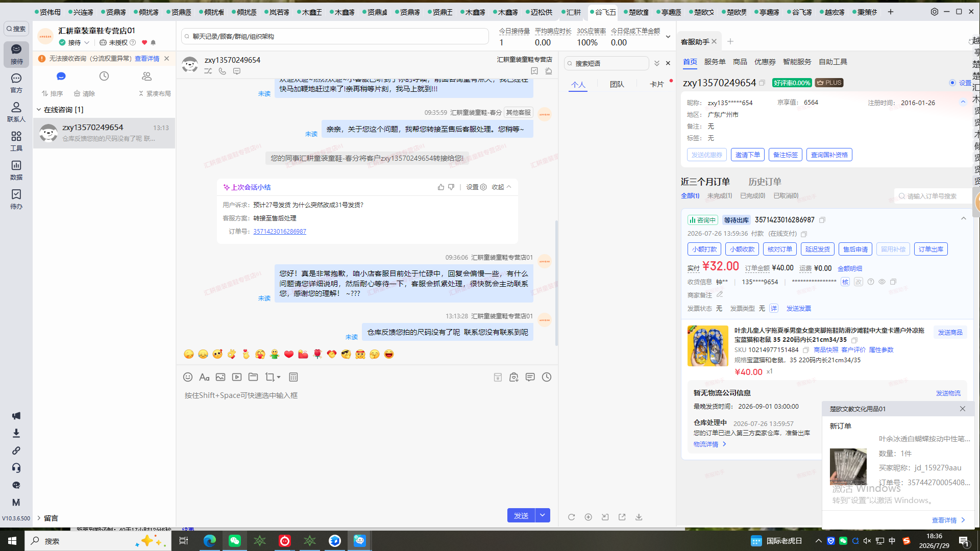
Task: Filter orders by 未完成(1)
Action: coord(719,196)
